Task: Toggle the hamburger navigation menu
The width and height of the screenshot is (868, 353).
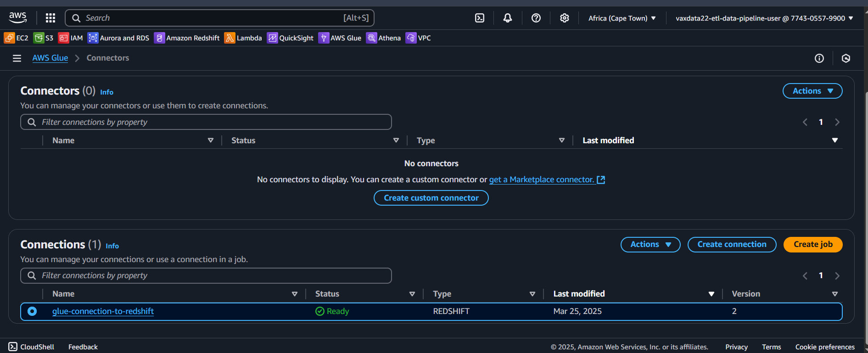Action: (17, 58)
